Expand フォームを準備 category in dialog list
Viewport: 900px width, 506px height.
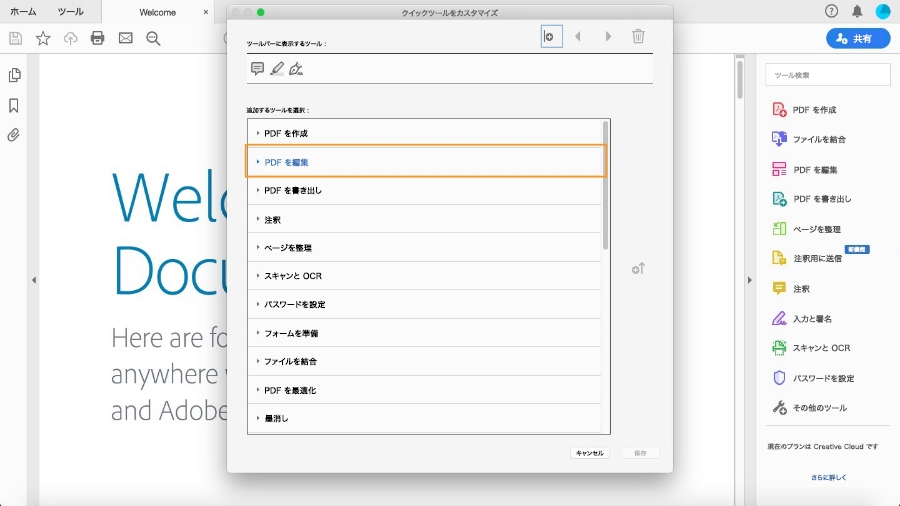click(424, 333)
